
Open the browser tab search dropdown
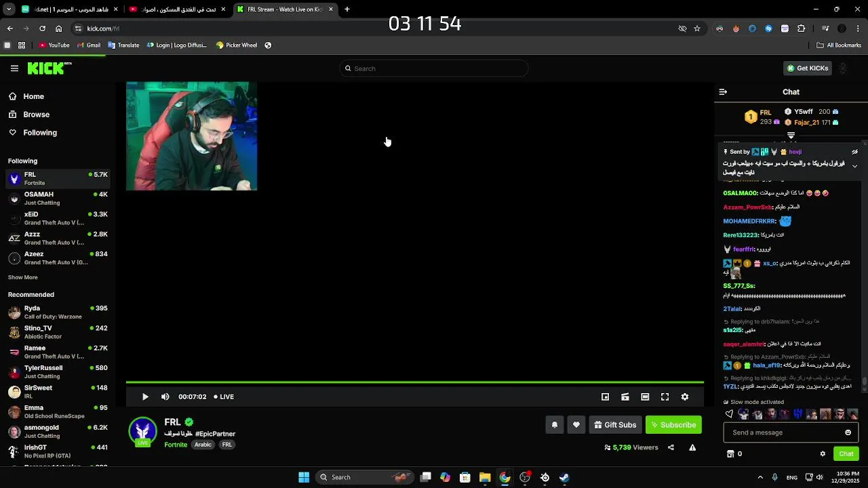(x=9, y=9)
